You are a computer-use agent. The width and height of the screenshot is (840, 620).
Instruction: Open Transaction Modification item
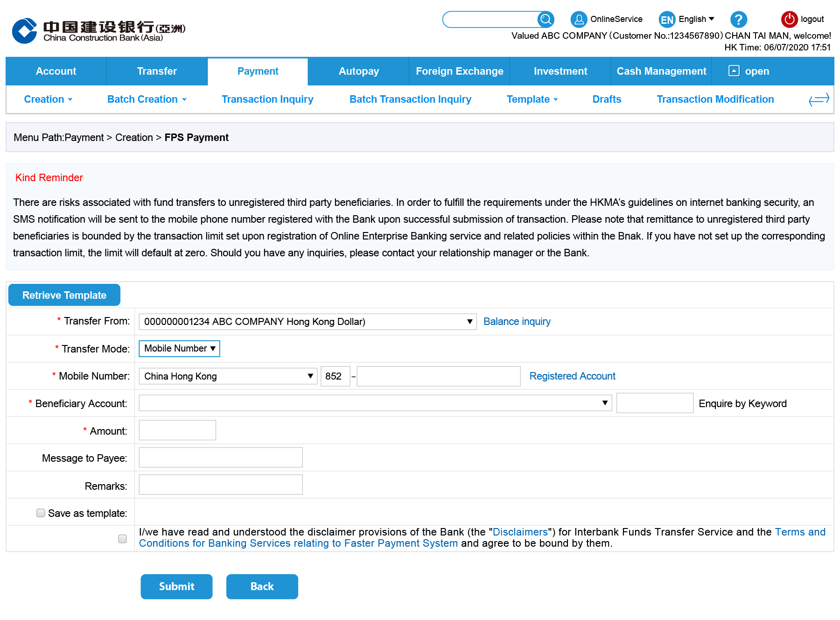pyautogui.click(x=715, y=99)
